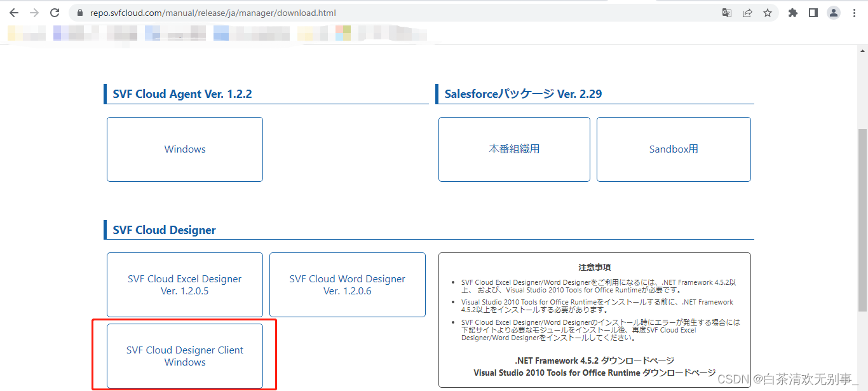Click the 本番組織用 package button
This screenshot has width=868, height=391.
click(514, 149)
